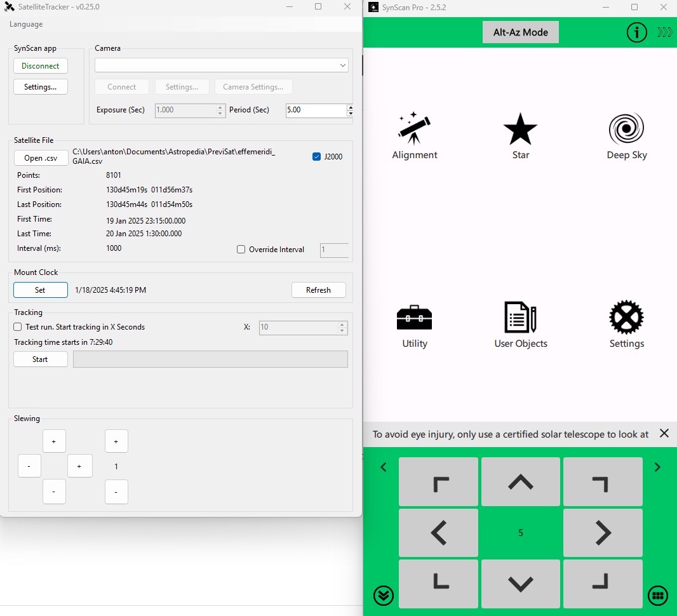Screen dimensions: 677x616
Task: Click the + button above slewing rate value 1
Action: point(116,441)
